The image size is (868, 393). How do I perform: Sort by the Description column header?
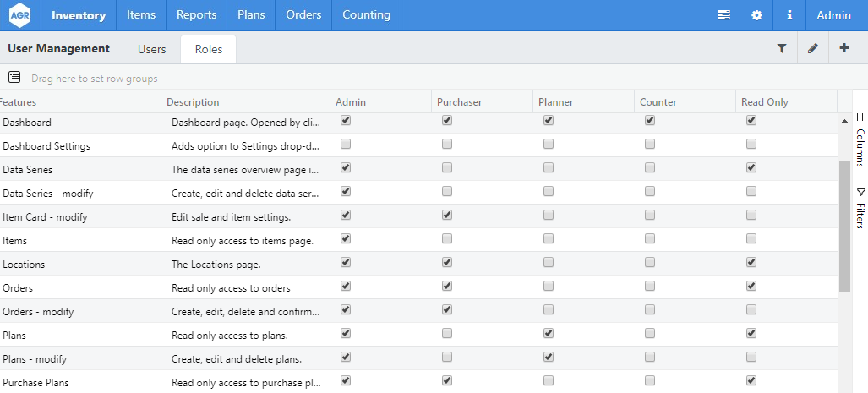point(193,102)
